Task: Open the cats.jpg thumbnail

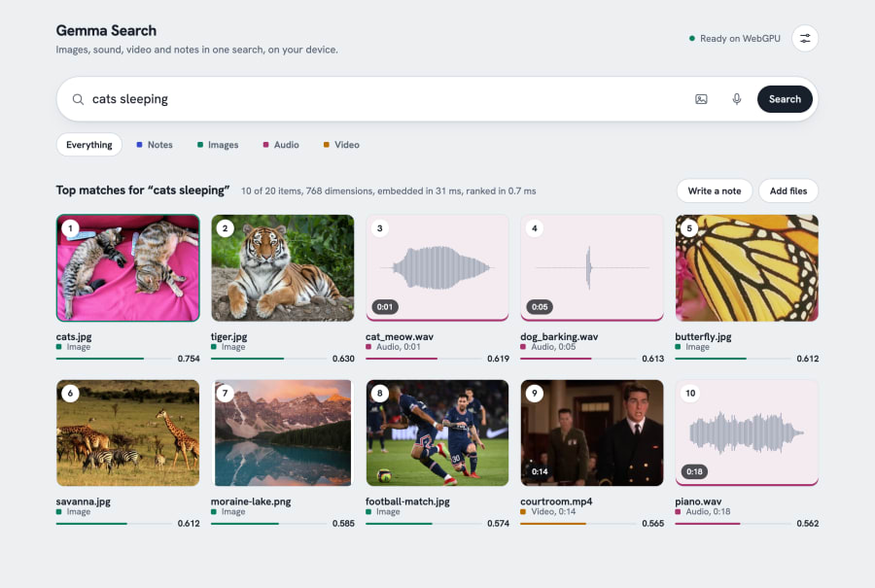Action: [x=127, y=268]
